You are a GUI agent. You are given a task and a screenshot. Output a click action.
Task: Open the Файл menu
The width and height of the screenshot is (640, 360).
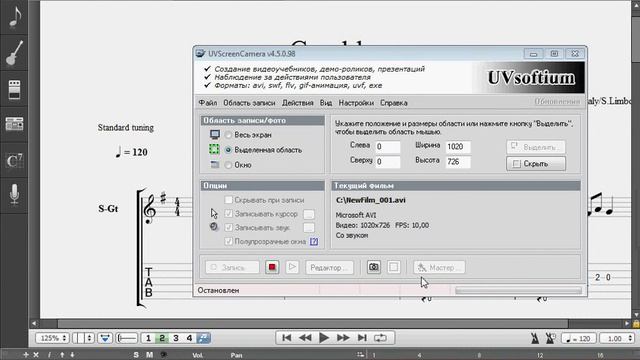tap(208, 103)
